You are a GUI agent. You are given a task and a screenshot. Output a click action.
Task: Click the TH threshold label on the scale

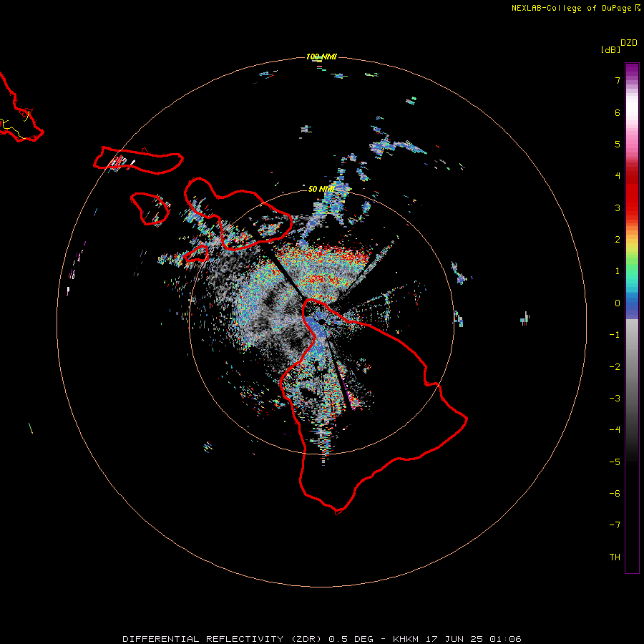pos(615,557)
